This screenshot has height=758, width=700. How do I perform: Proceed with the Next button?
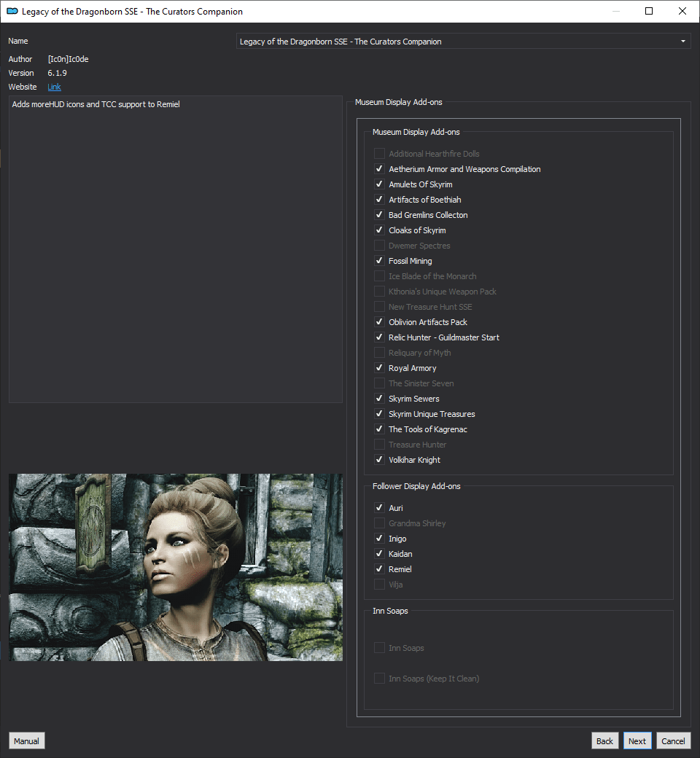click(x=637, y=741)
